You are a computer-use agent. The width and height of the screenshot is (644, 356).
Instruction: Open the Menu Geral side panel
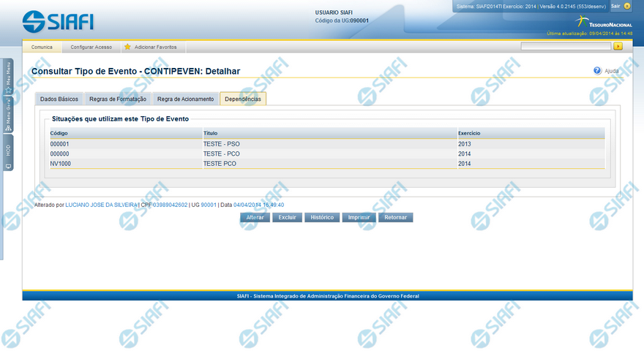click(8, 116)
